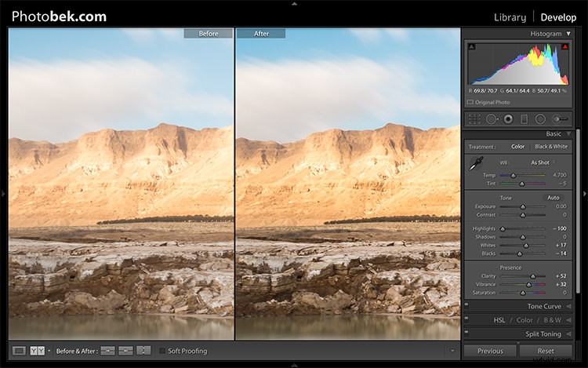
Task: Open the B & W tab in HSL panel
Action: [553, 320]
